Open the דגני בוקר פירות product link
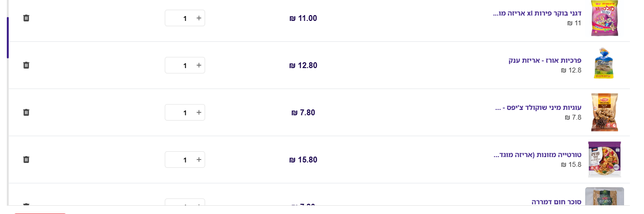644x214 pixels. (x=537, y=13)
